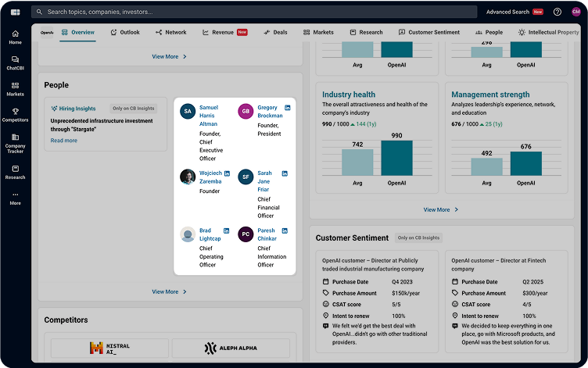Open Research in the left sidebar

[x=15, y=171]
